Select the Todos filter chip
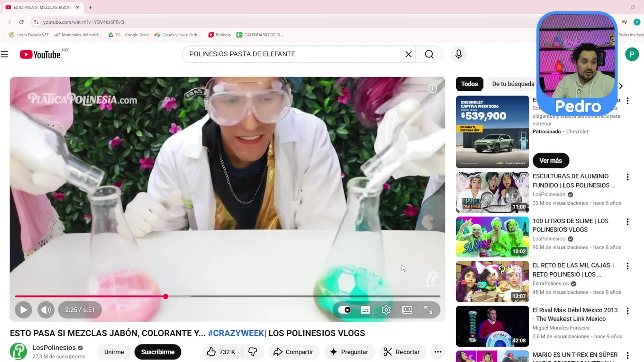 469,84
